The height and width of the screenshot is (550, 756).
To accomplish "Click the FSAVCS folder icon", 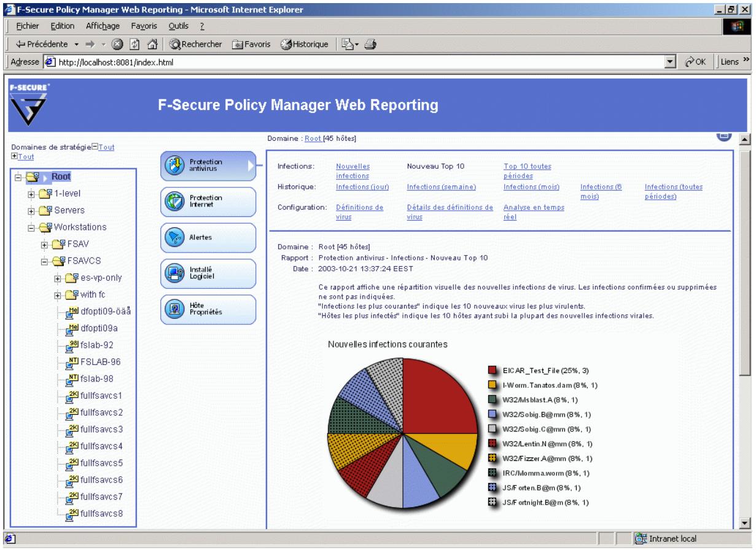I will pyautogui.click(x=58, y=261).
